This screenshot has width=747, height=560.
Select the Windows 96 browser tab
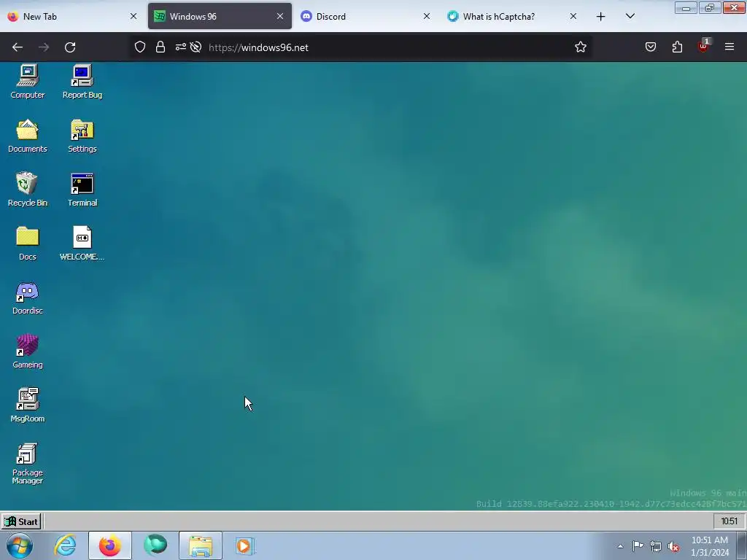pyautogui.click(x=220, y=16)
